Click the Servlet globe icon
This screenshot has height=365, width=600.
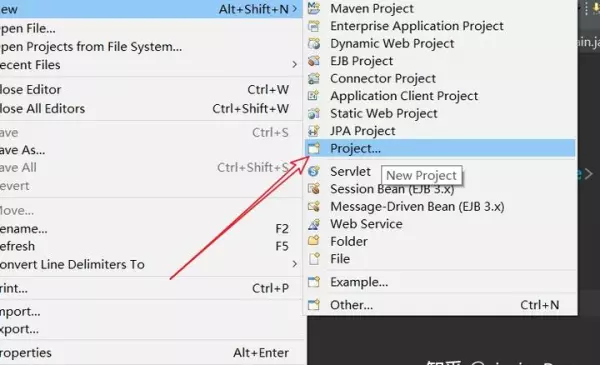click(x=314, y=171)
